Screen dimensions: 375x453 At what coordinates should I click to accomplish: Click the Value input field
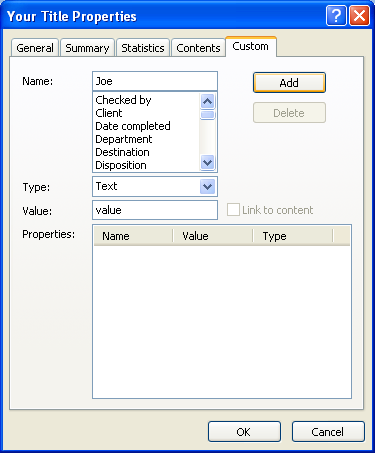coord(155,210)
